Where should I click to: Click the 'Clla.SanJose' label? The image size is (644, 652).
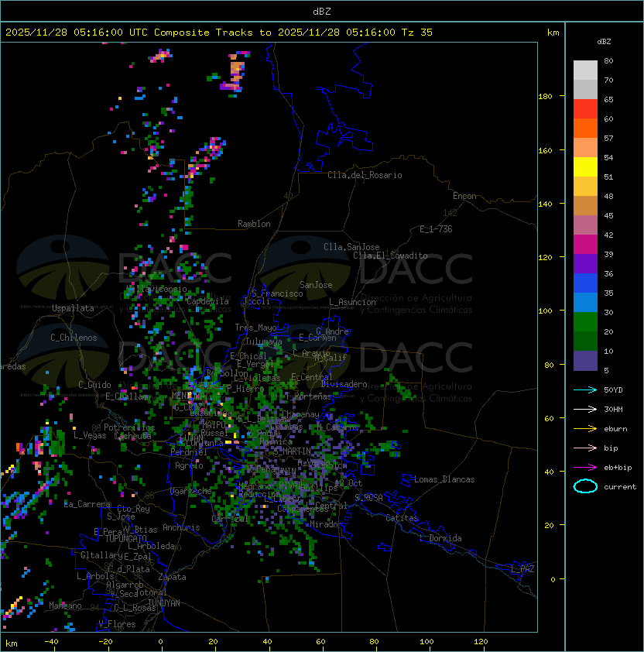(x=351, y=247)
